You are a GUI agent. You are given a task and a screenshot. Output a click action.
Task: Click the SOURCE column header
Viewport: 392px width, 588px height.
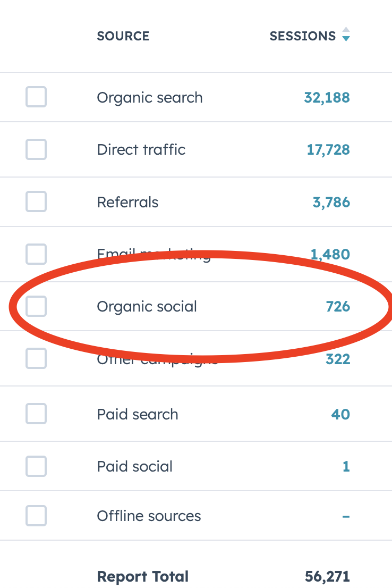[x=123, y=36]
